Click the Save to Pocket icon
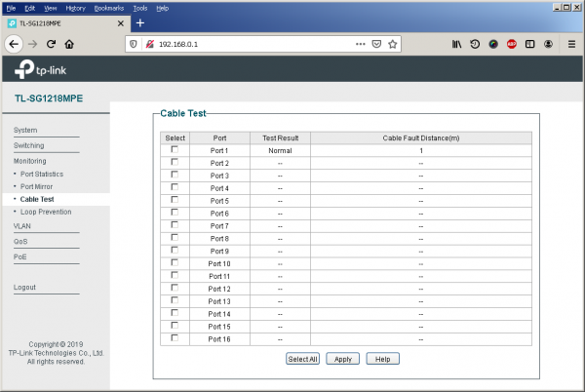585x392 pixels. tap(376, 44)
